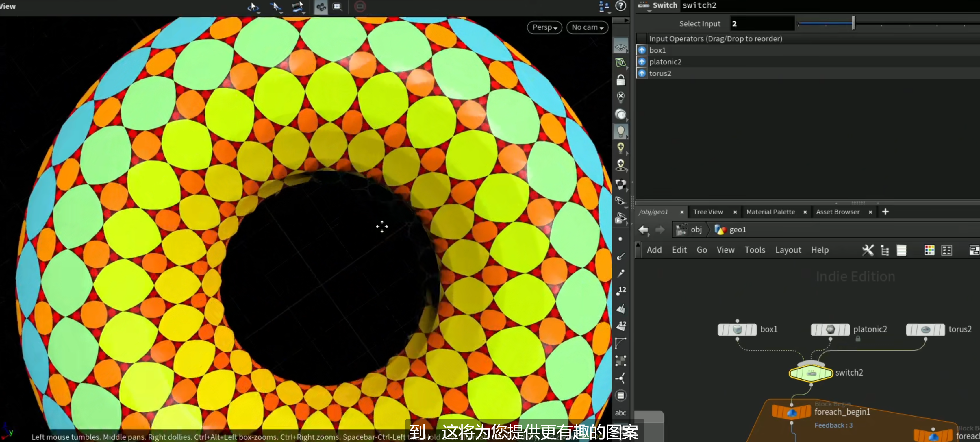
Task: Click the reference plane grid icon
Action: (x=620, y=47)
